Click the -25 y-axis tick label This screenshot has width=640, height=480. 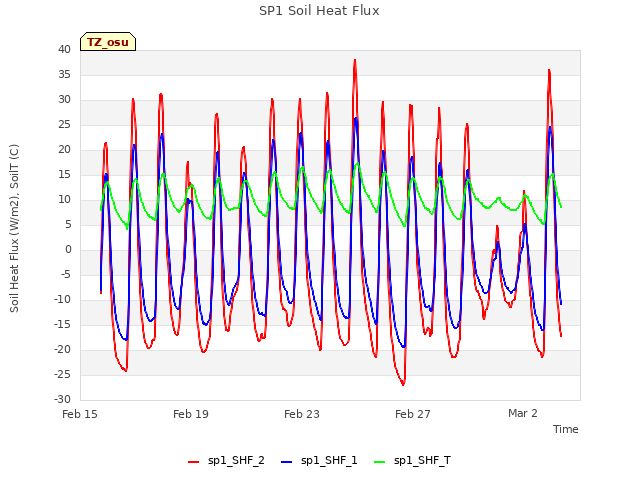(62, 374)
